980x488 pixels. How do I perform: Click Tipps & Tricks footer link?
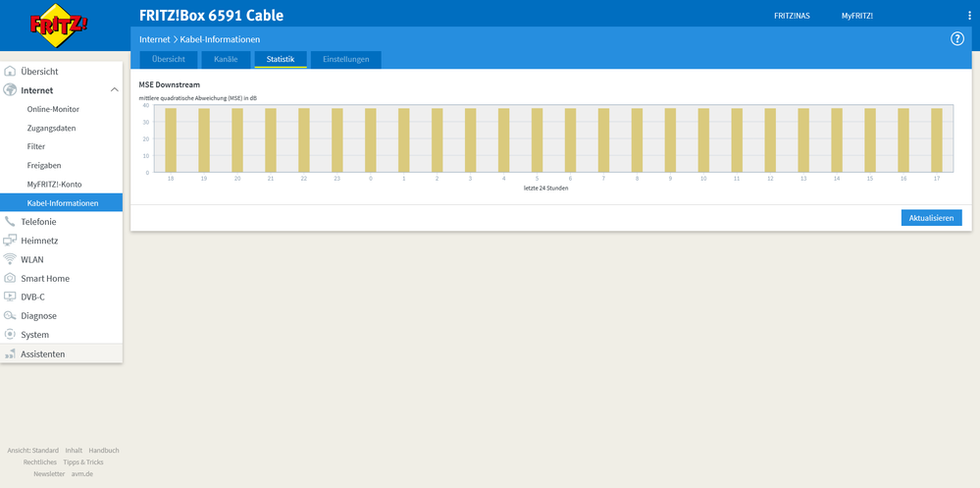pos(83,462)
